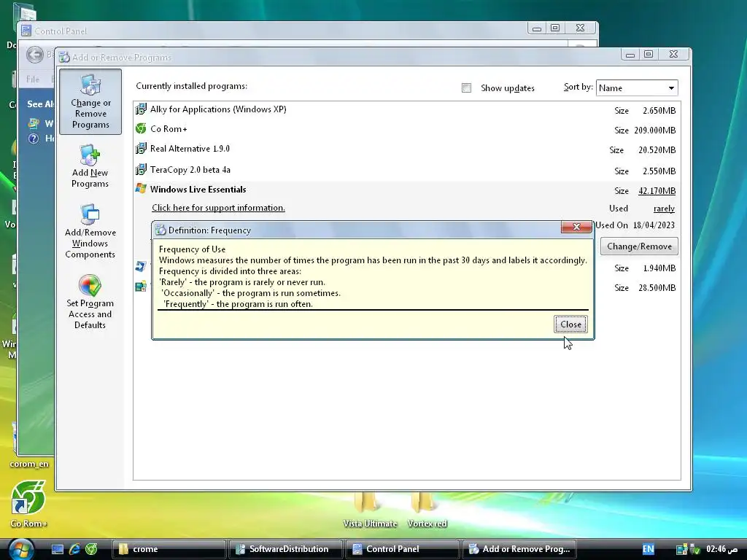Switch to crome taskbar button
This screenshot has width=747, height=560.
click(169, 550)
